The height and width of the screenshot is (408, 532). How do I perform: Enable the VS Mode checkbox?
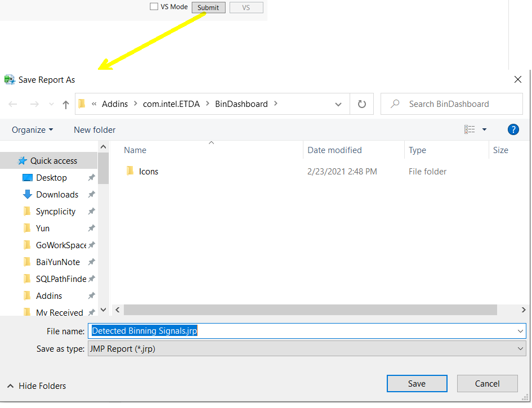coord(154,6)
